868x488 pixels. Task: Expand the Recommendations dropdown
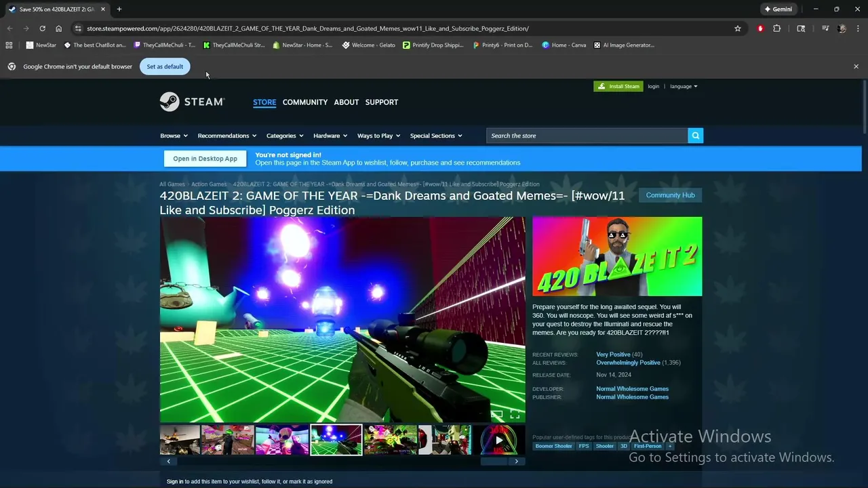click(x=227, y=136)
